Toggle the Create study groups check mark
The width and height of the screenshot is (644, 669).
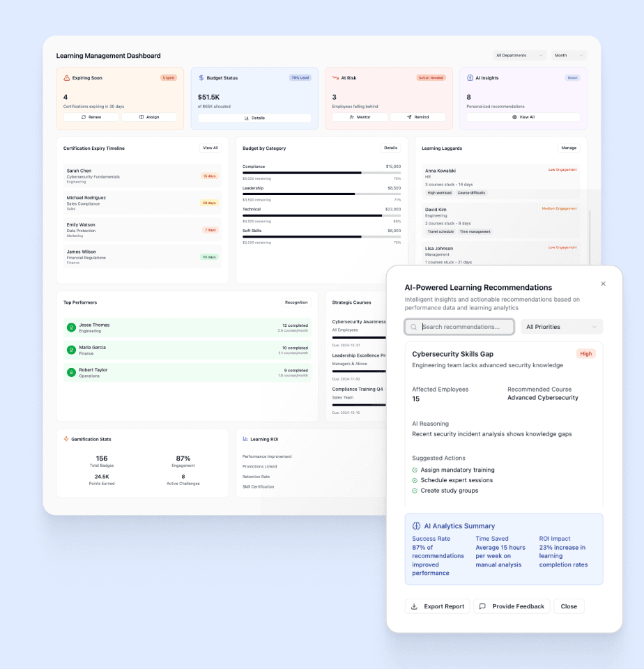pos(415,491)
